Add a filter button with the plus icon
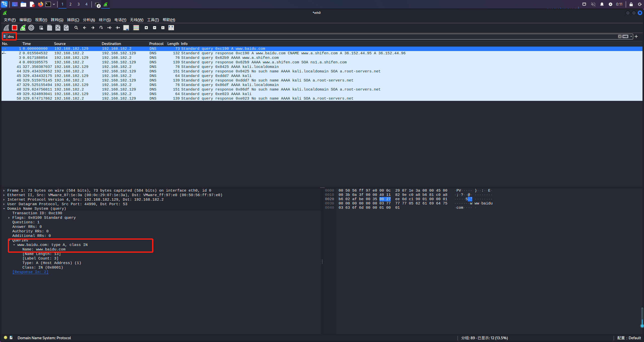 click(x=636, y=36)
